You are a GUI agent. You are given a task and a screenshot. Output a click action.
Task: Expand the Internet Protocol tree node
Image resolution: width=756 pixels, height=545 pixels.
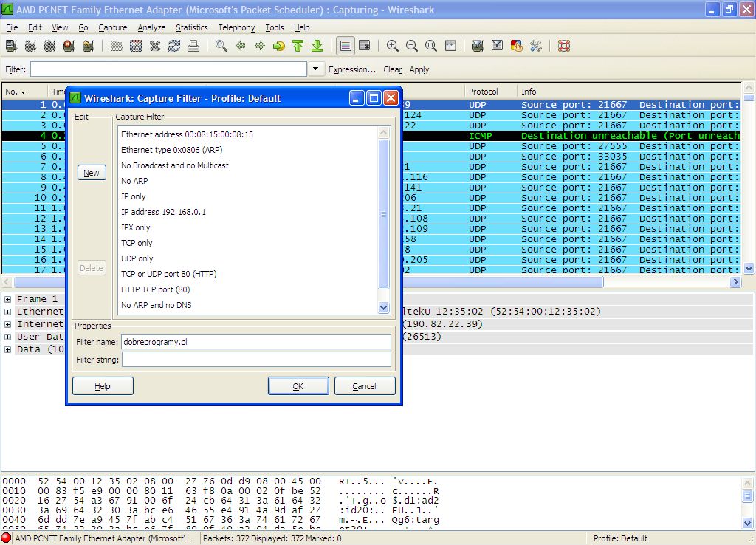click(7, 324)
